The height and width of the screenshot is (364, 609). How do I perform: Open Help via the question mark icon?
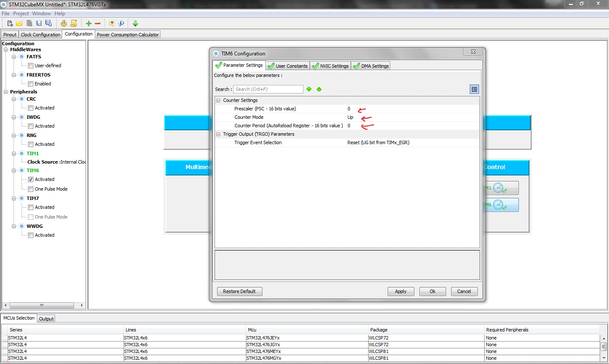pyautogui.click(x=112, y=23)
